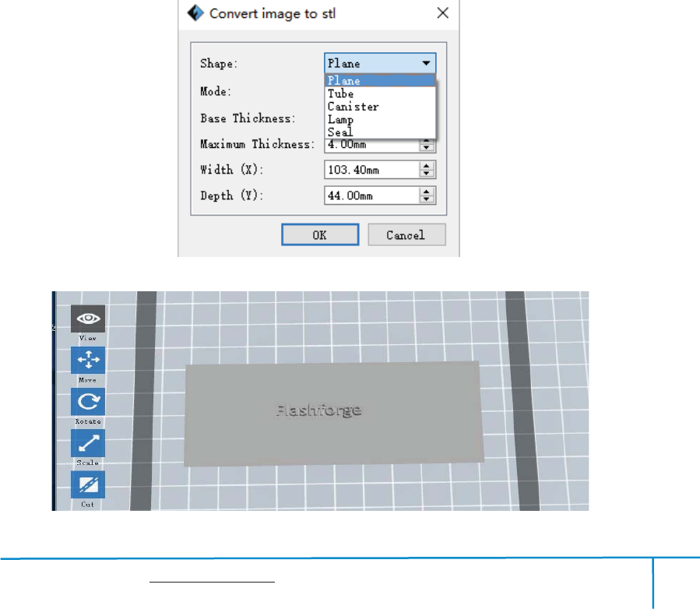Click the Width (X): label
Viewport: 700px width, 609px height.
tap(232, 170)
